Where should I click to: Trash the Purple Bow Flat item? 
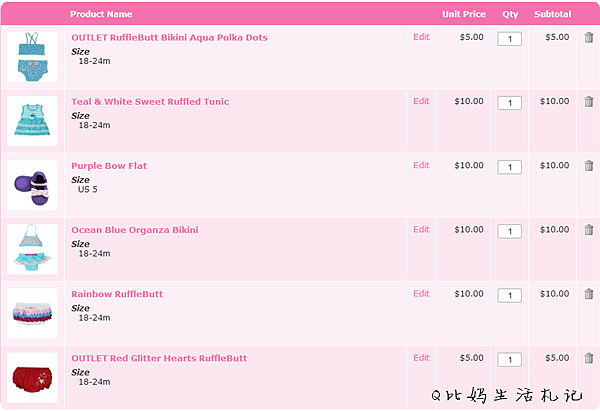point(589,165)
